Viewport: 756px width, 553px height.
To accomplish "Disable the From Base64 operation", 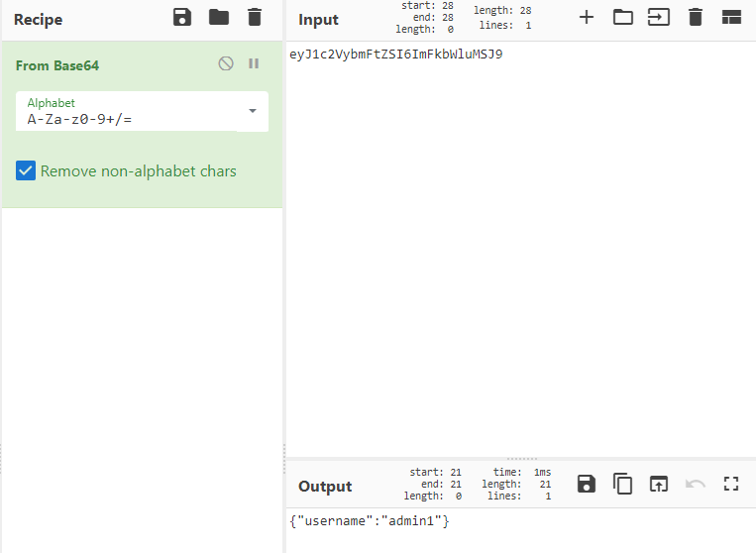I will 226,63.
